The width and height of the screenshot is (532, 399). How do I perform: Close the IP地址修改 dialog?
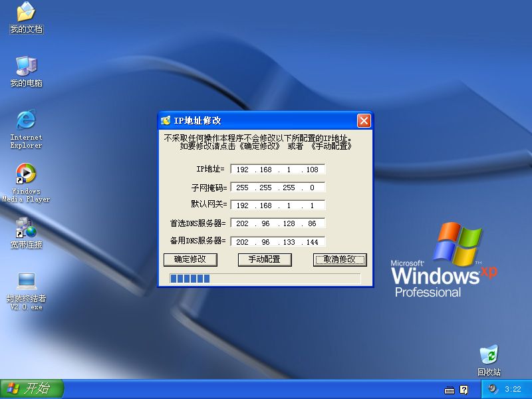click(364, 120)
